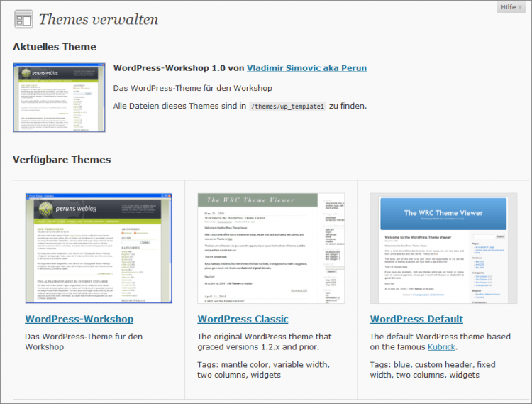The width and height of the screenshot is (532, 404).
Task: Click the Themes verwalten heading text
Action: coord(99,19)
